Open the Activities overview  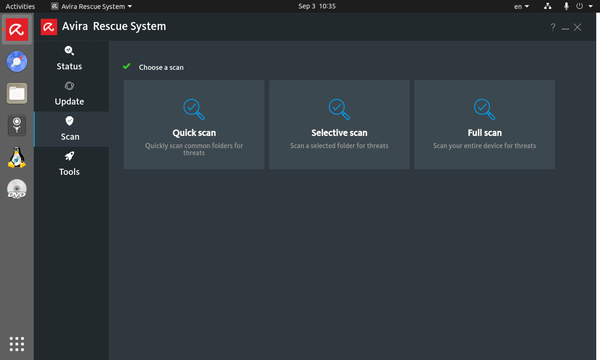(20, 7)
